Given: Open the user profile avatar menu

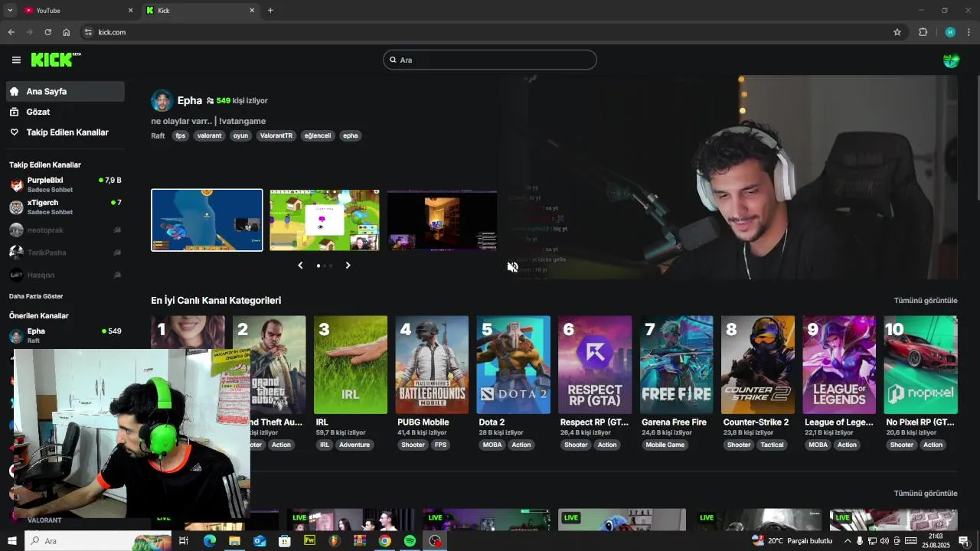Looking at the screenshot, I should pos(951,60).
